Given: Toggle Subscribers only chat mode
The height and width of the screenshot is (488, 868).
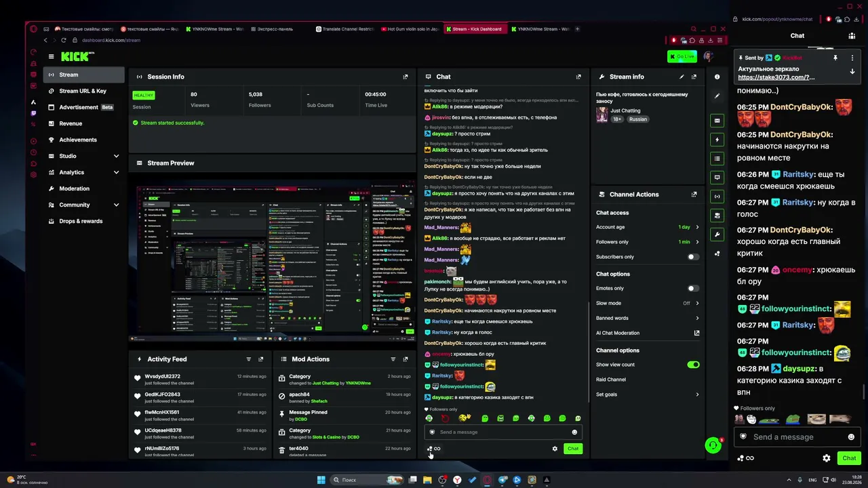Looking at the screenshot, I should (x=693, y=257).
